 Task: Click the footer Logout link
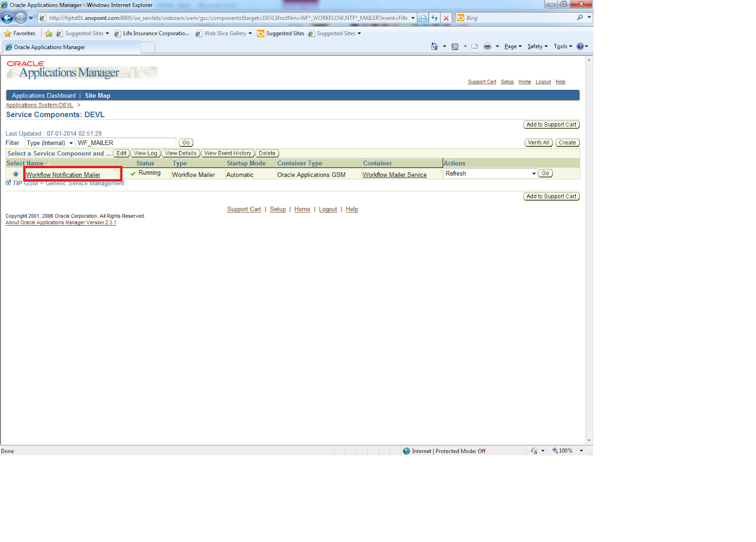click(x=328, y=209)
